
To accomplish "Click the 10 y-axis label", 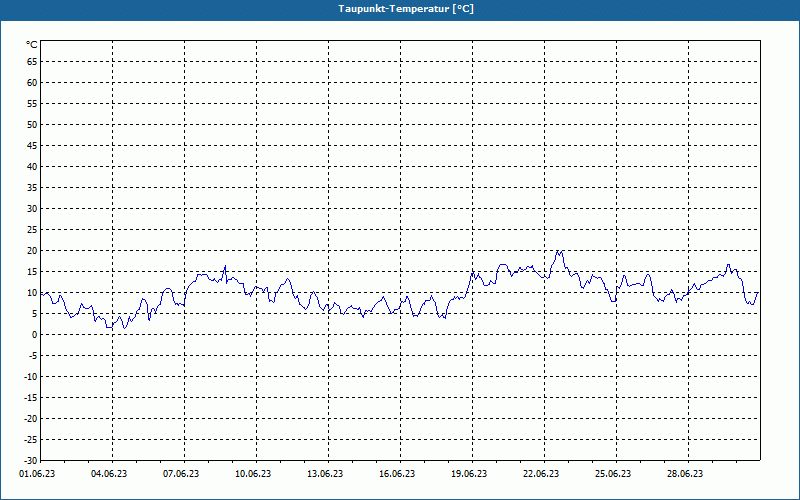I will (32, 293).
